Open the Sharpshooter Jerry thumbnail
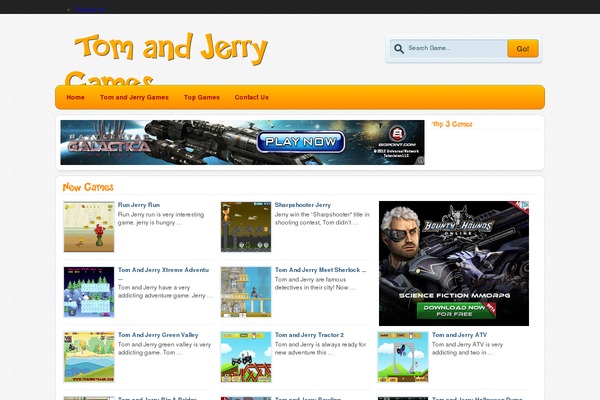This screenshot has height=400, width=600. [246, 227]
